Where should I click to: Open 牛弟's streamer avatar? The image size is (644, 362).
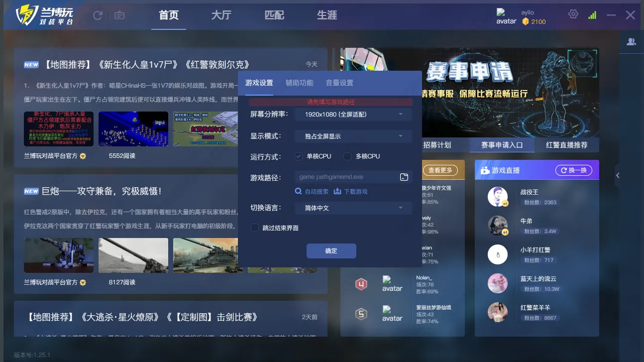(498, 226)
